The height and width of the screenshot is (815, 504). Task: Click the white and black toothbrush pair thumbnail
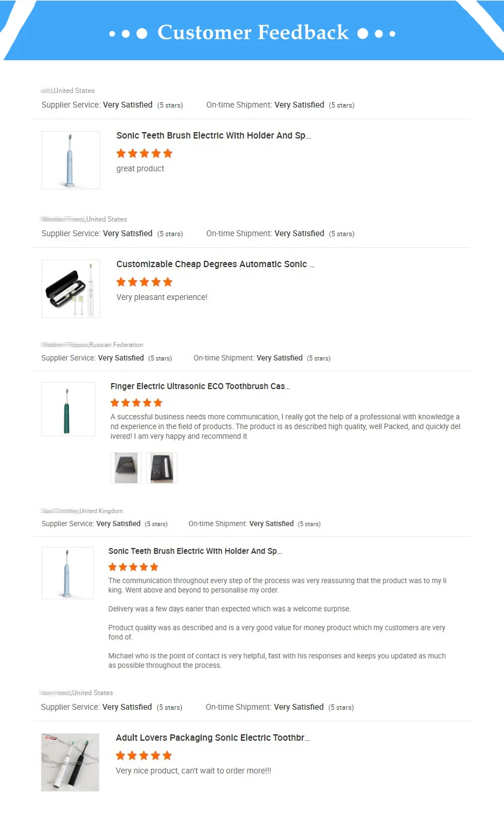70,762
